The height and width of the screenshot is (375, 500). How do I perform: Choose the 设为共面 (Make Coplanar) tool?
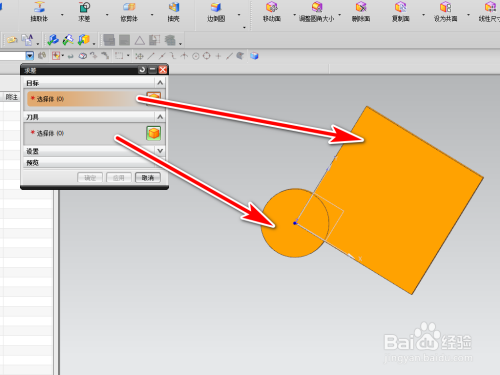445,12
